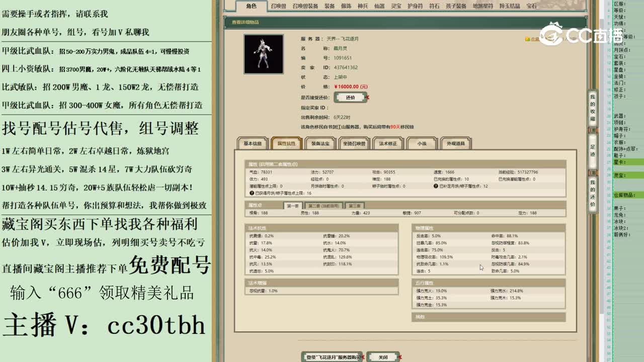Click the 五行属性 section header
The height and width of the screenshot is (362, 644).
point(489,283)
